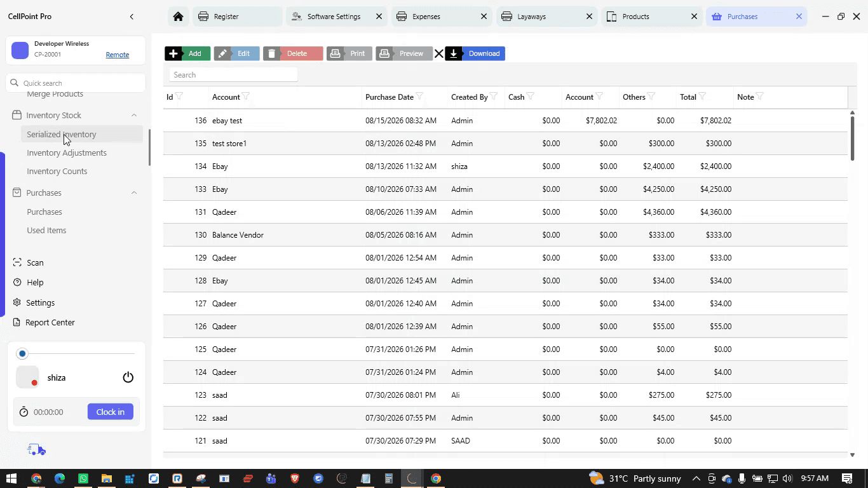Open WhatsApp from the taskbar
The width and height of the screenshot is (868, 488).
click(x=83, y=478)
